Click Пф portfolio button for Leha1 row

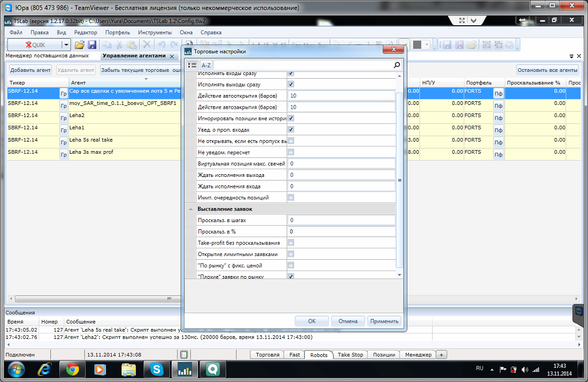pyautogui.click(x=498, y=130)
